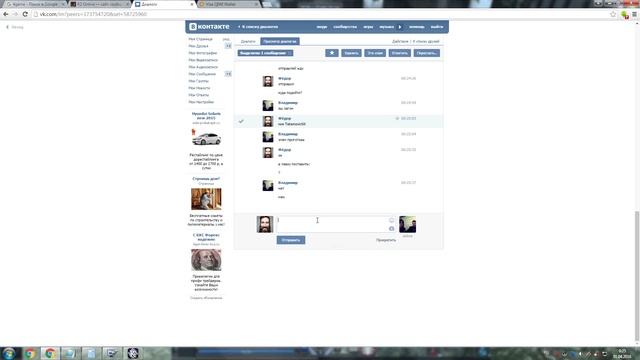Open Мои Друзья in the sidebar
This screenshot has height=360, width=640.
tap(198, 46)
